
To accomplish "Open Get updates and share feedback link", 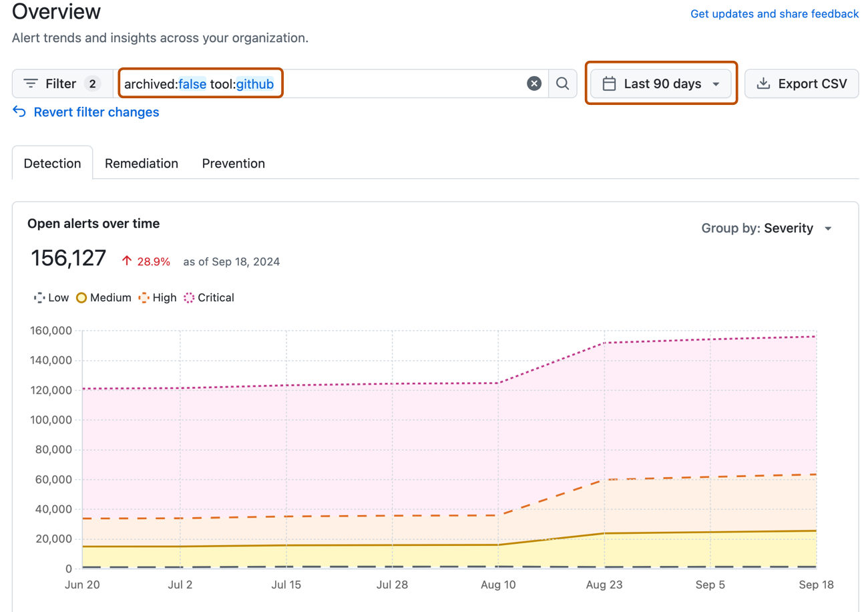I will pos(775,14).
